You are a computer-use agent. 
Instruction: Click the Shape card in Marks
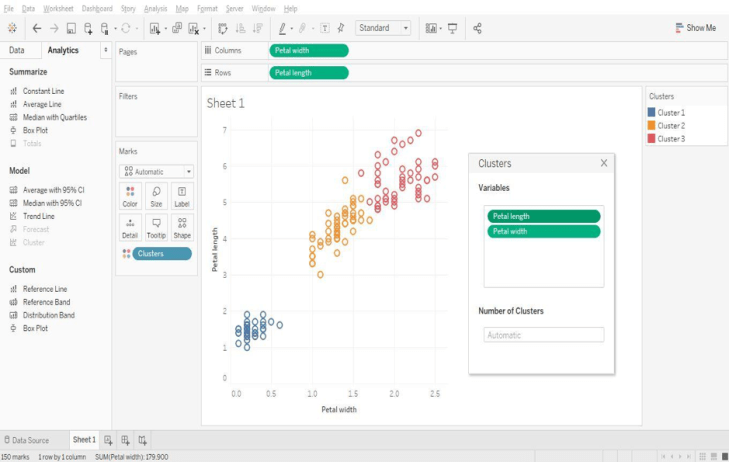pyautogui.click(x=182, y=226)
